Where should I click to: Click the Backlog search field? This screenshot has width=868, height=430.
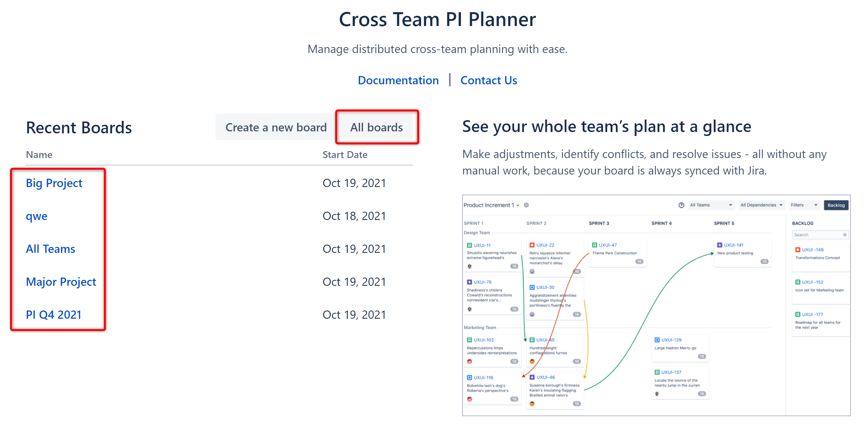[817, 235]
